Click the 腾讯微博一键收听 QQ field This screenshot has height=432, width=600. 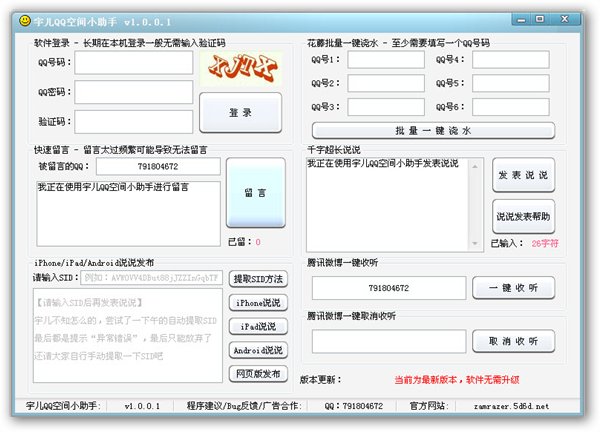point(389,288)
